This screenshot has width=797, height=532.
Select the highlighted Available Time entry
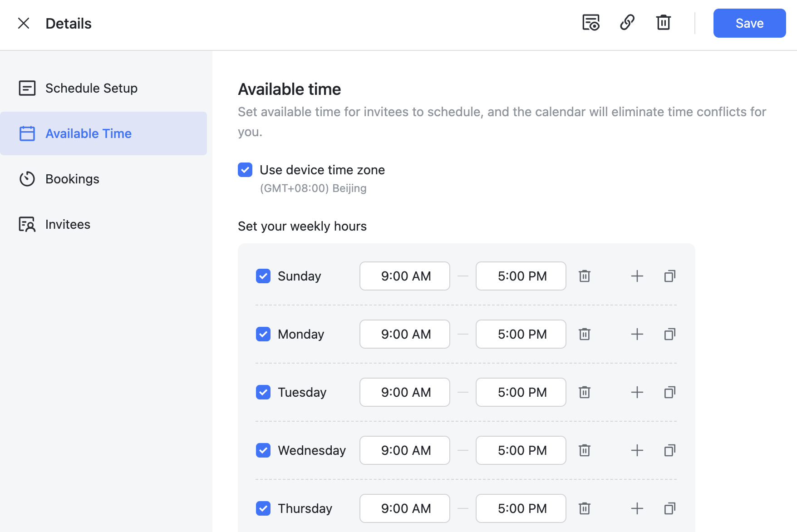(x=88, y=133)
